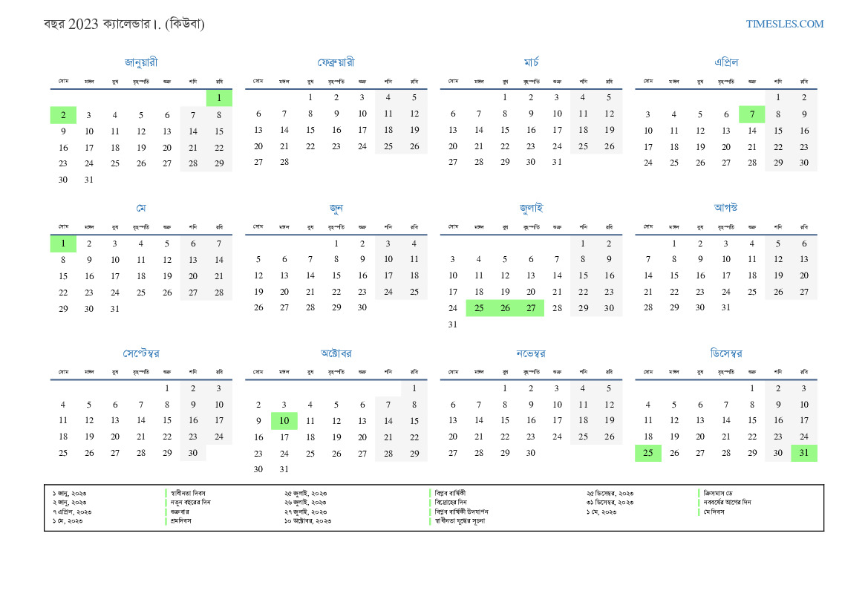The width and height of the screenshot is (868, 614).
Task: Select the জুন month heading
Action: pyautogui.click(x=336, y=208)
